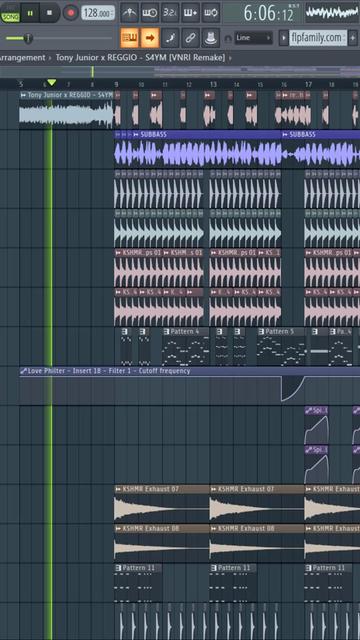Toggle the metronome icon
This screenshot has width=360, height=640.
click(129, 13)
